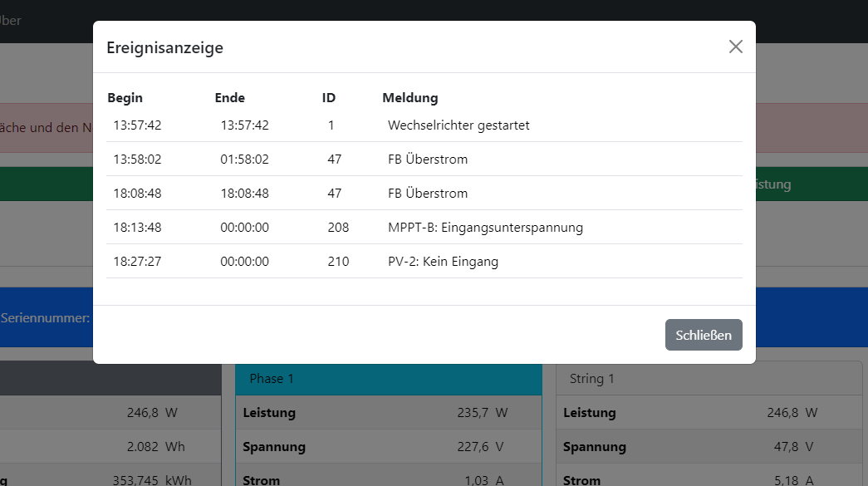
Task: Click the ID column header
Action: 329,98
